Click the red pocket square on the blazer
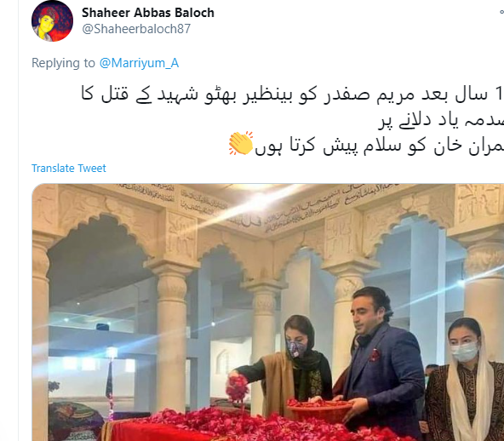Image resolution: width=504 pixels, height=441 pixels. click(x=375, y=355)
